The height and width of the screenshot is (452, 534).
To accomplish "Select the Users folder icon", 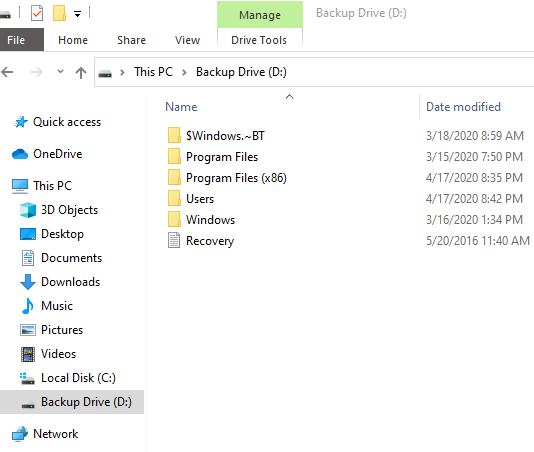I will point(174,199).
